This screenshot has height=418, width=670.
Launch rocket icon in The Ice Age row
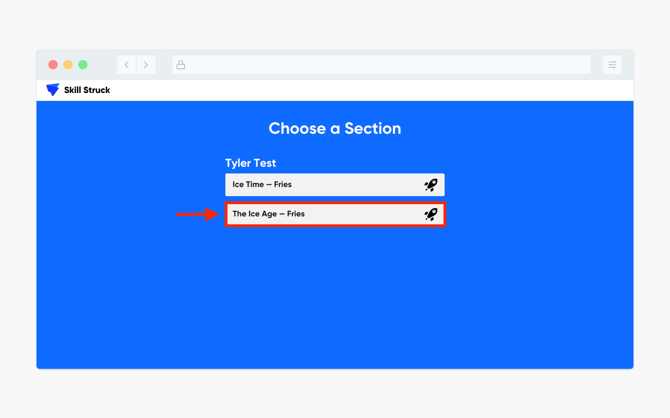431,214
